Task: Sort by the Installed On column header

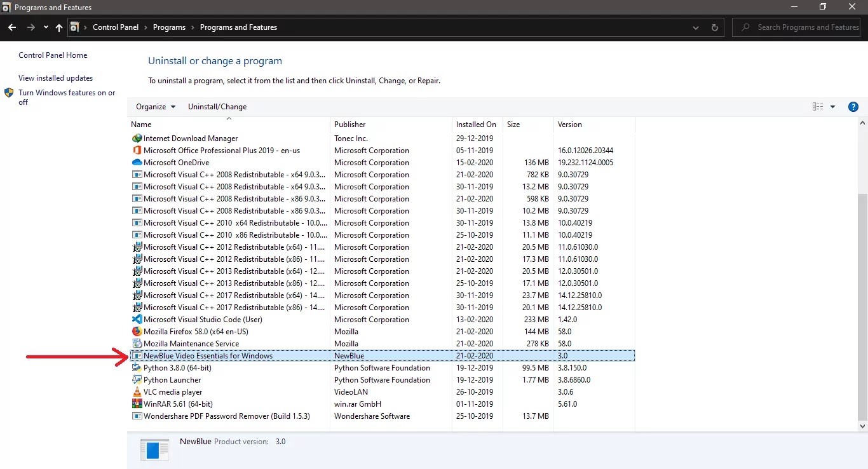Action: click(477, 125)
